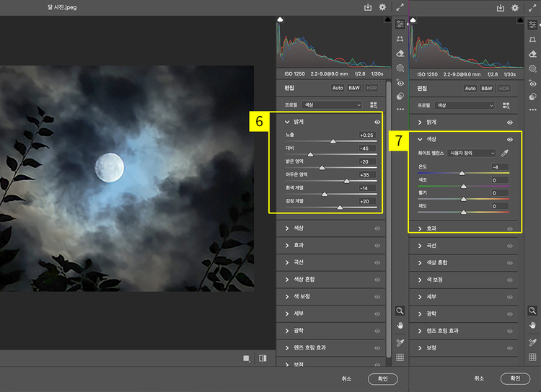Expand the 색 보정 section in right panel
Image resolution: width=541 pixels, height=392 pixels.
pos(420,280)
